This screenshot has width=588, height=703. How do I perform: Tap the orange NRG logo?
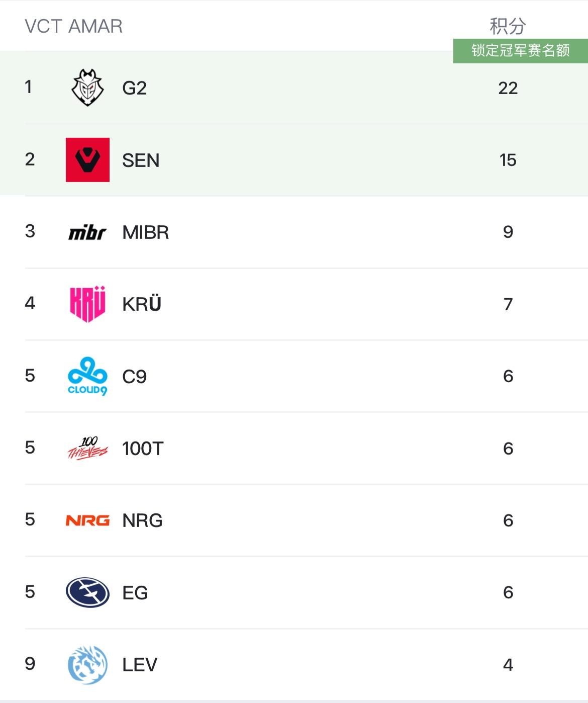click(87, 520)
